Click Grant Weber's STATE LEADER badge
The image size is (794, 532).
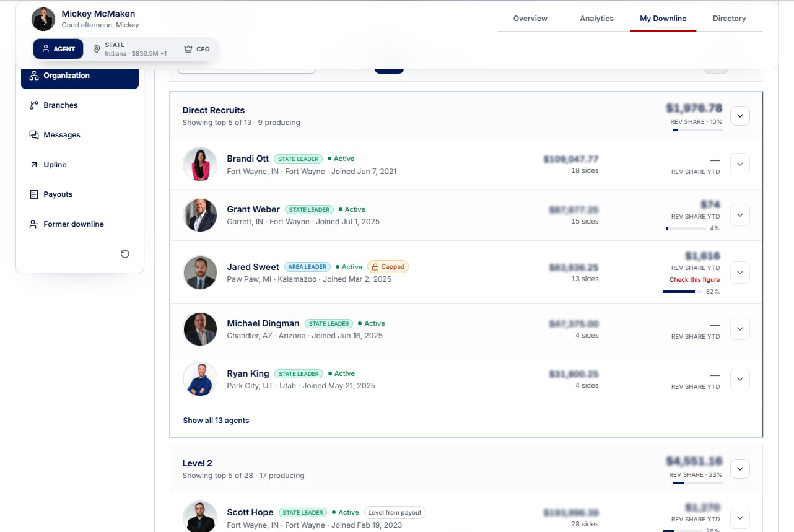coord(310,209)
